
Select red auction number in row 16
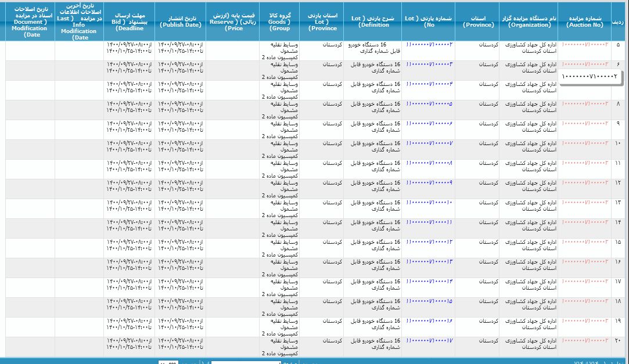point(585,262)
